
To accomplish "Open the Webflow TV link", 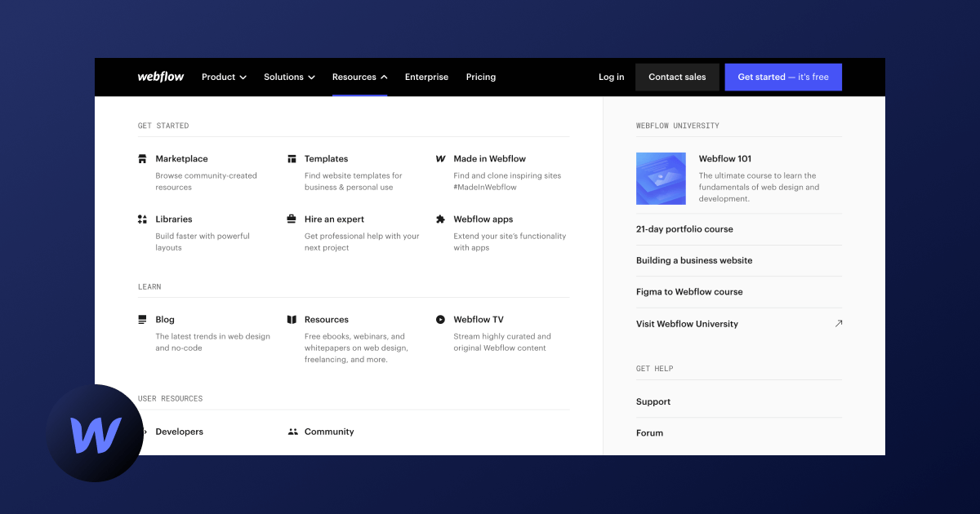I will click(479, 320).
